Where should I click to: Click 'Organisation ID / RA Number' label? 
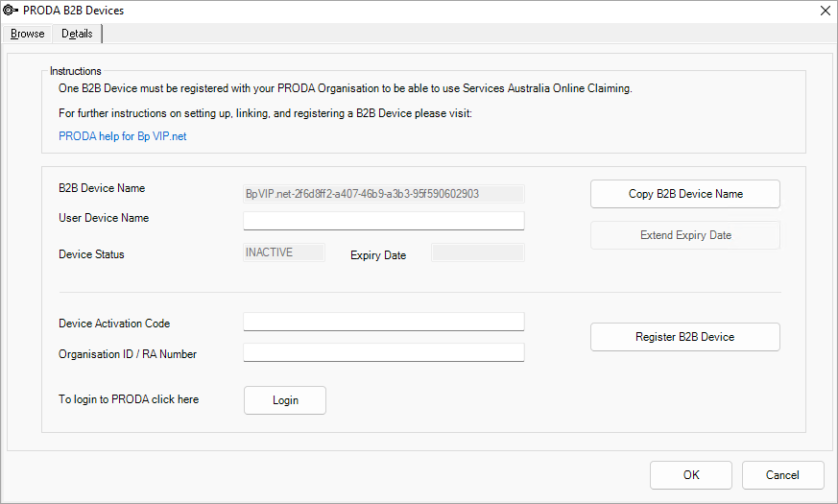[x=128, y=354]
